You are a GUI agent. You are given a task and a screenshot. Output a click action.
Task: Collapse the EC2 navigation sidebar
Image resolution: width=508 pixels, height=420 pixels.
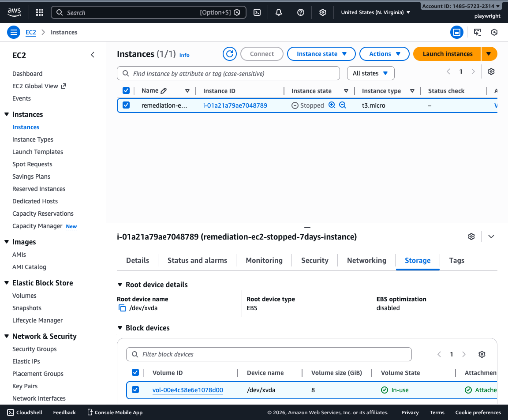[93, 55]
